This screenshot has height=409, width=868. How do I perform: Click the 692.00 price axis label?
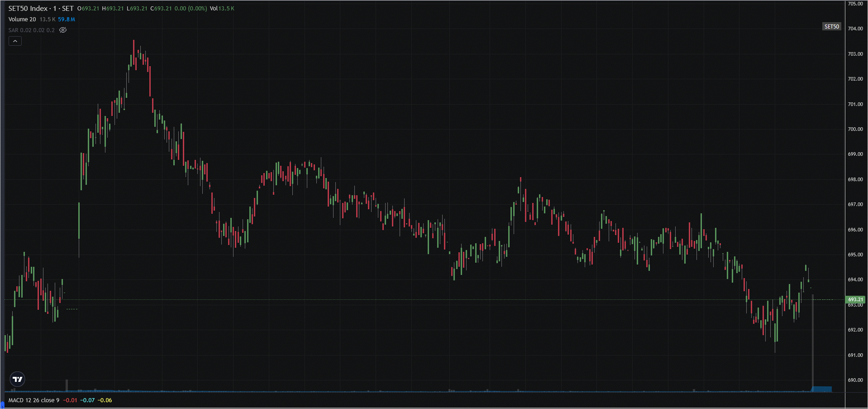coord(855,330)
